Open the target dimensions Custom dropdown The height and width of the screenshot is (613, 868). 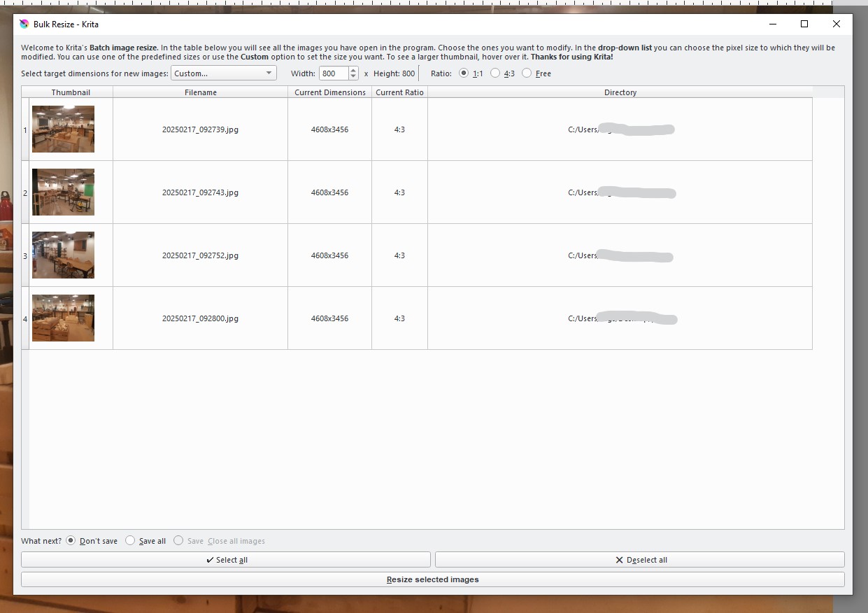click(224, 73)
